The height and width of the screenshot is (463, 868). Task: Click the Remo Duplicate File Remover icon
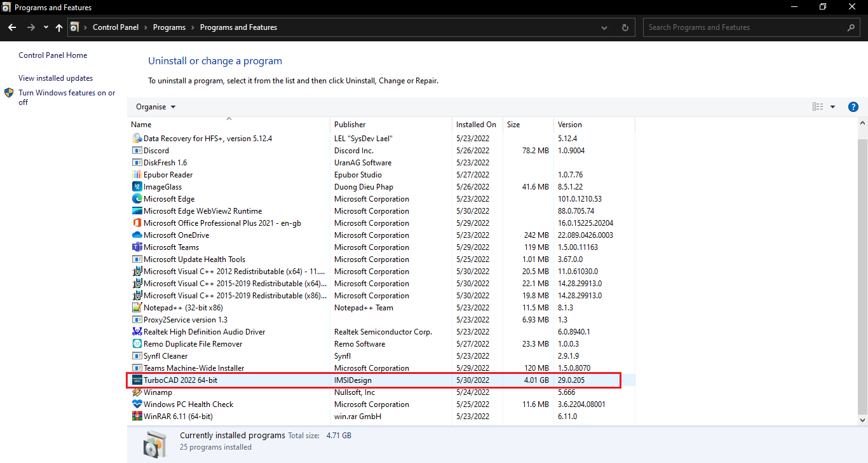[137, 344]
